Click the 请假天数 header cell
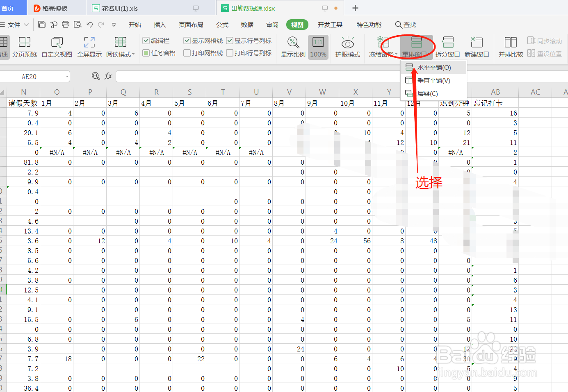 [x=23, y=103]
